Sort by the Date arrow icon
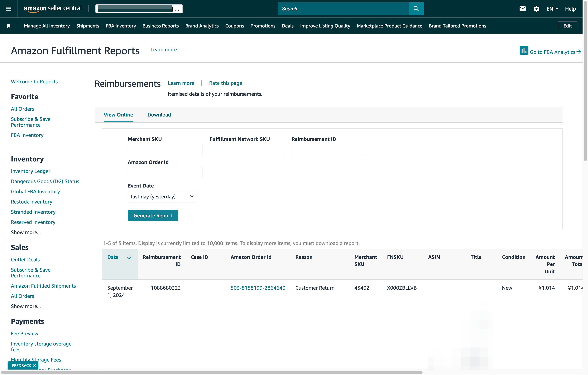The height and width of the screenshot is (375, 588). [129, 257]
